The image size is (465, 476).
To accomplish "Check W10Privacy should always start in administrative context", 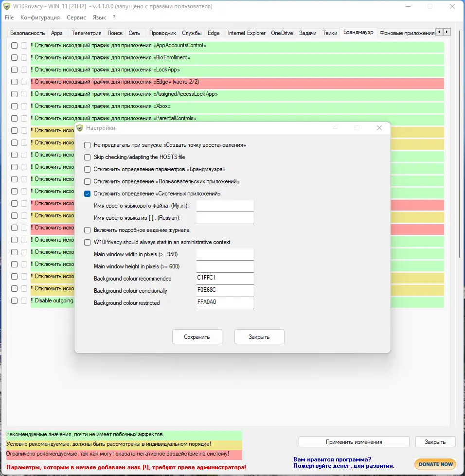I will 88,242.
